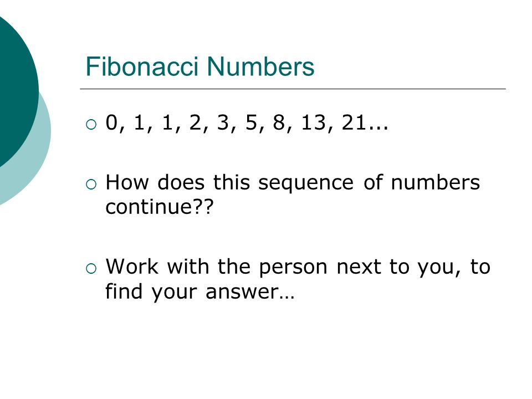The height and width of the screenshot is (399, 532).
Task: Click the 'Fibonacci Numbers' slide title
Action: [x=200, y=66]
